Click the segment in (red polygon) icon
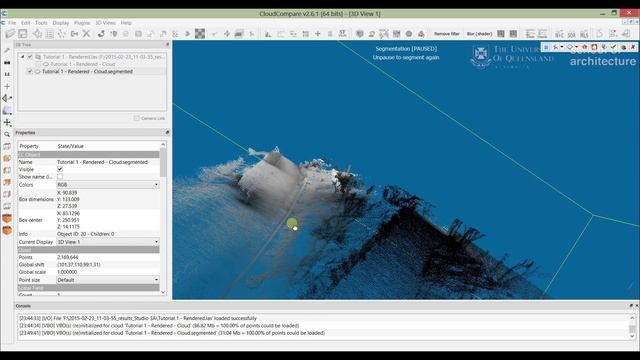Screen dimensions: 640x360 [x=585, y=47]
